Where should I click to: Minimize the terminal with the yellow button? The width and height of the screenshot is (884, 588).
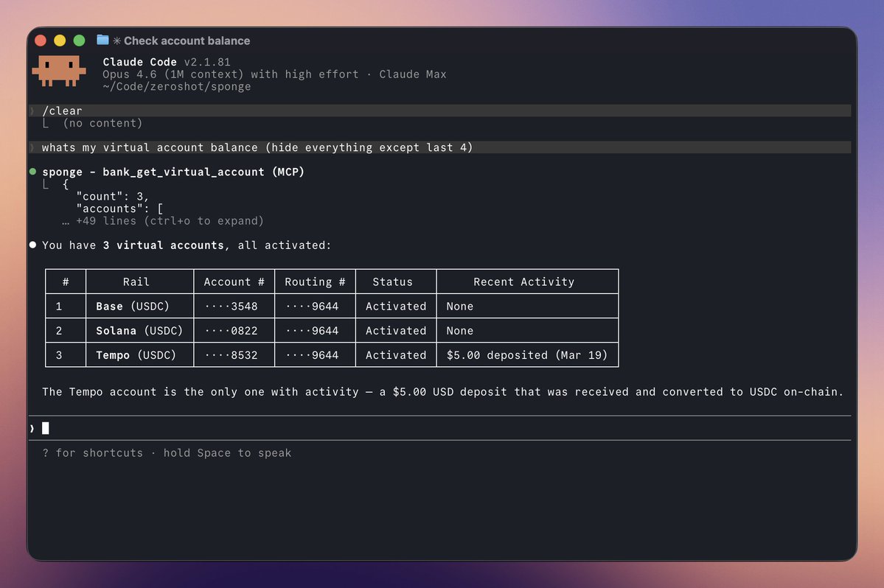point(60,41)
